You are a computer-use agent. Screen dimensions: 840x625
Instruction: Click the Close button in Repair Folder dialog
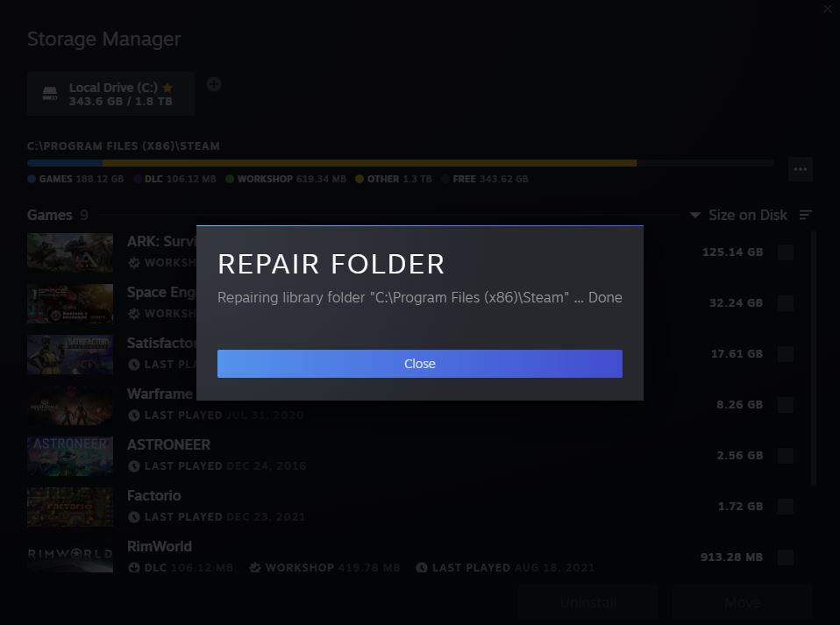tap(419, 364)
